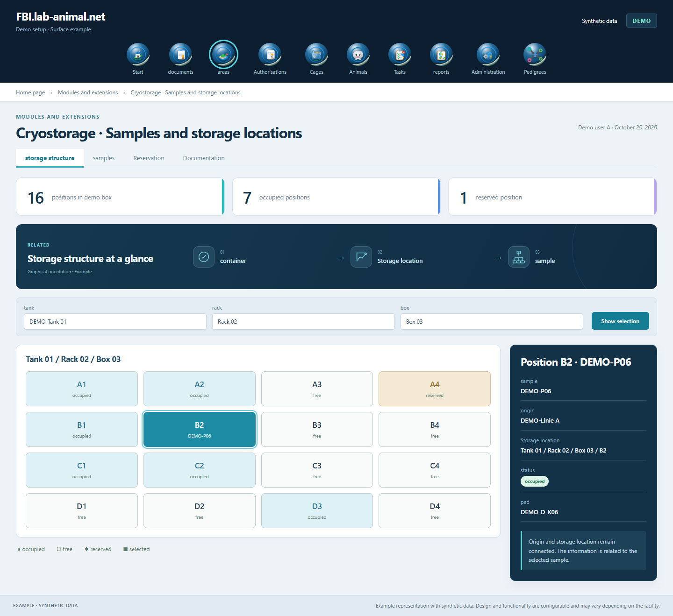Open the Authorisations navigation icon
The height and width of the screenshot is (616, 673).
270,55
